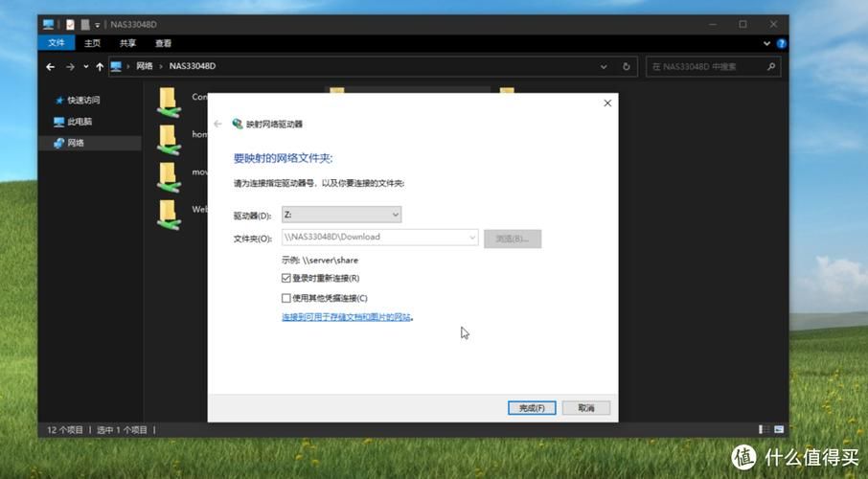Screen dimensions: 868x479
Task: Select NAS33048D in the address breadcrumb
Action: pyautogui.click(x=192, y=66)
